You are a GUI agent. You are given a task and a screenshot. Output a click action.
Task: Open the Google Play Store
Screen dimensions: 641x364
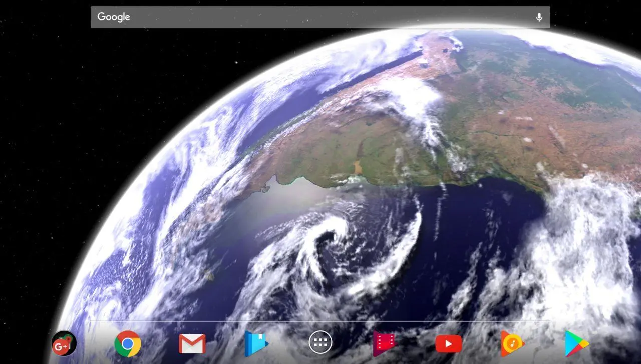coord(577,344)
